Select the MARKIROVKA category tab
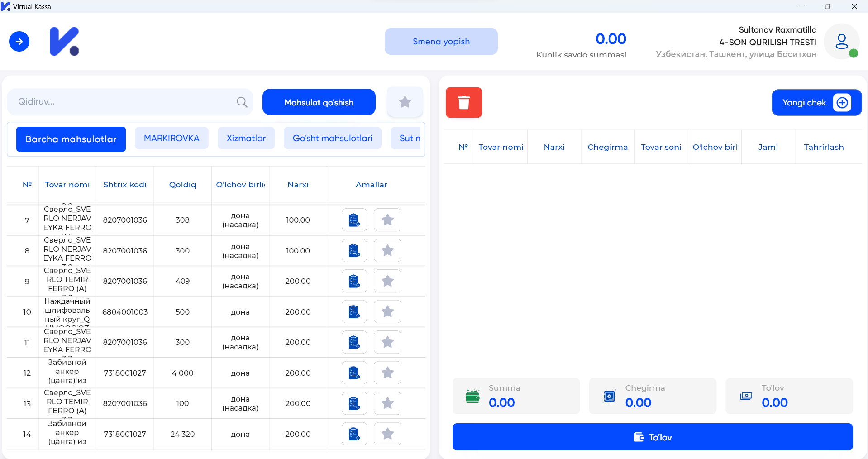868x459 pixels. coord(172,139)
